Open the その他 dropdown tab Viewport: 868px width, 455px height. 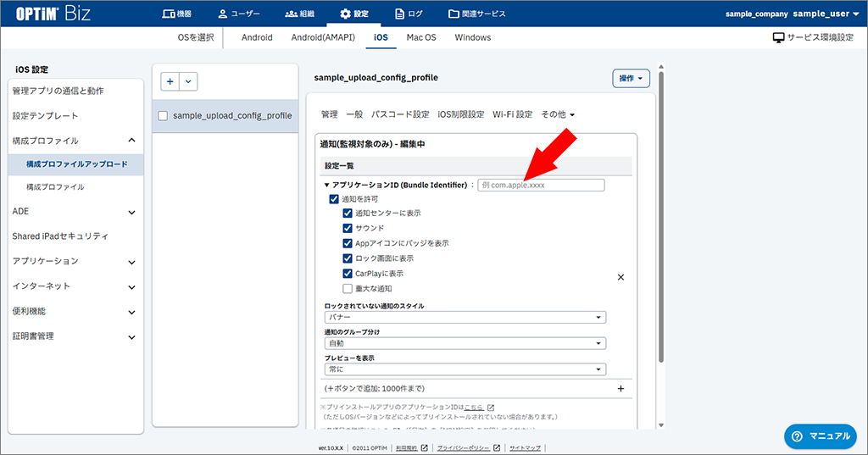point(558,114)
